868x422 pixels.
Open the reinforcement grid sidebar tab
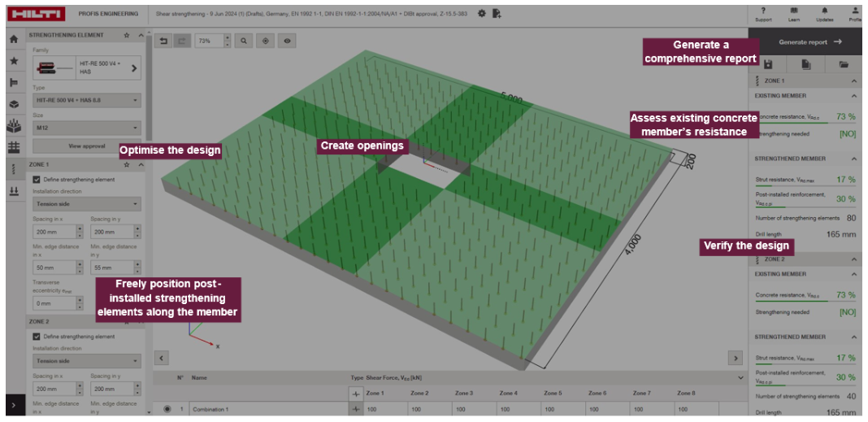tap(15, 147)
